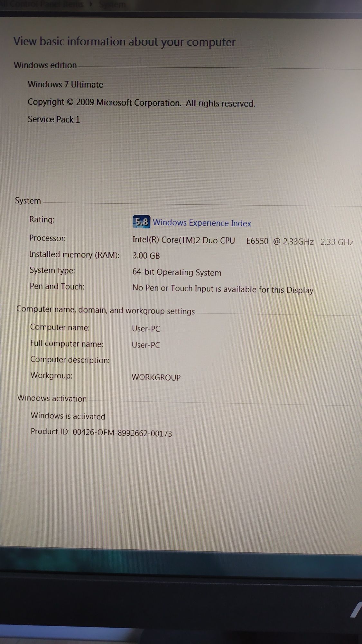This screenshot has width=362, height=644.
Task: Click the Microsoft Corporation copyright line
Action: click(141, 103)
